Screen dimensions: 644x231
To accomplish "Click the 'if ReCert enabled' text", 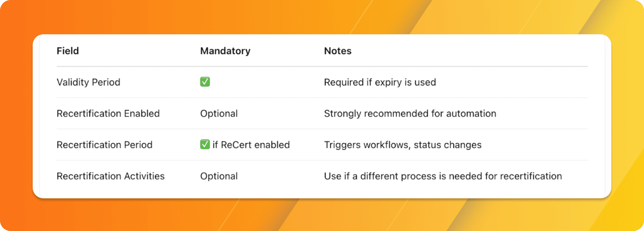I will [x=251, y=145].
